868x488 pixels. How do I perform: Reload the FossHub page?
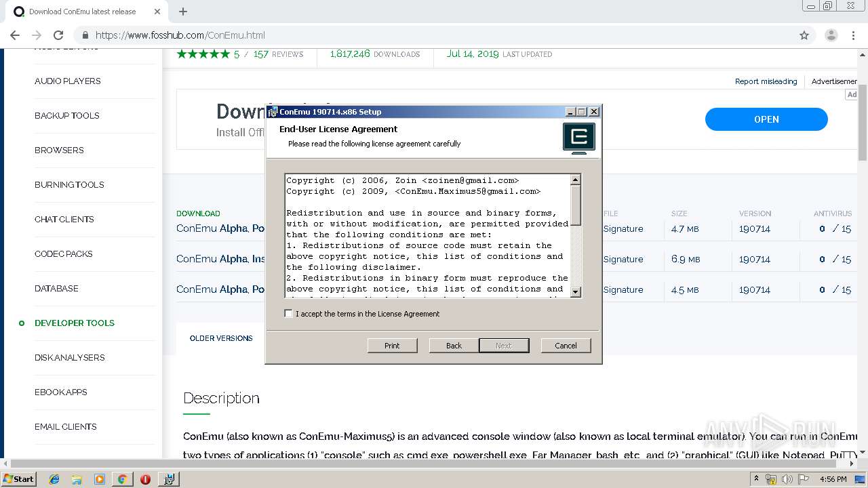coord(58,35)
